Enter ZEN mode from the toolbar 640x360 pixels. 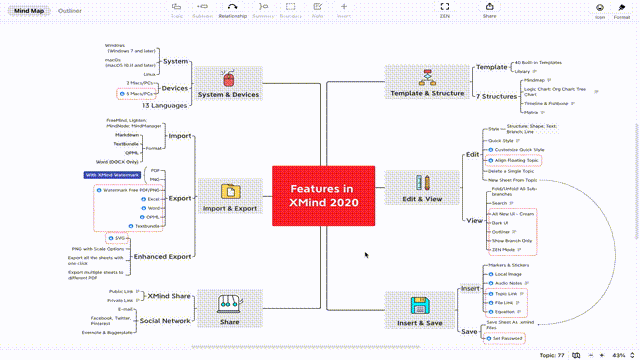click(445, 10)
